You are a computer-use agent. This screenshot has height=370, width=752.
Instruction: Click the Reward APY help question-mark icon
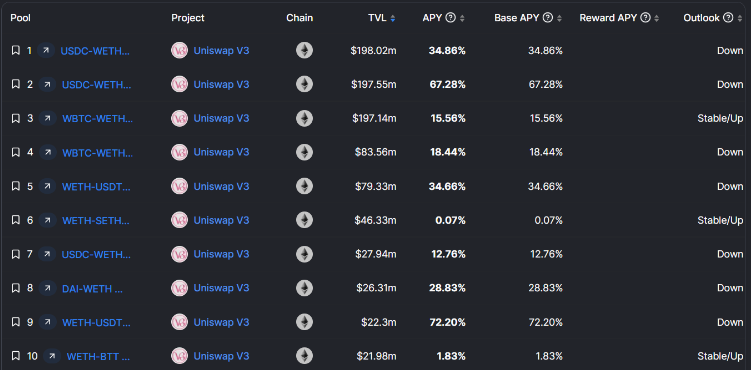pyautogui.click(x=646, y=18)
